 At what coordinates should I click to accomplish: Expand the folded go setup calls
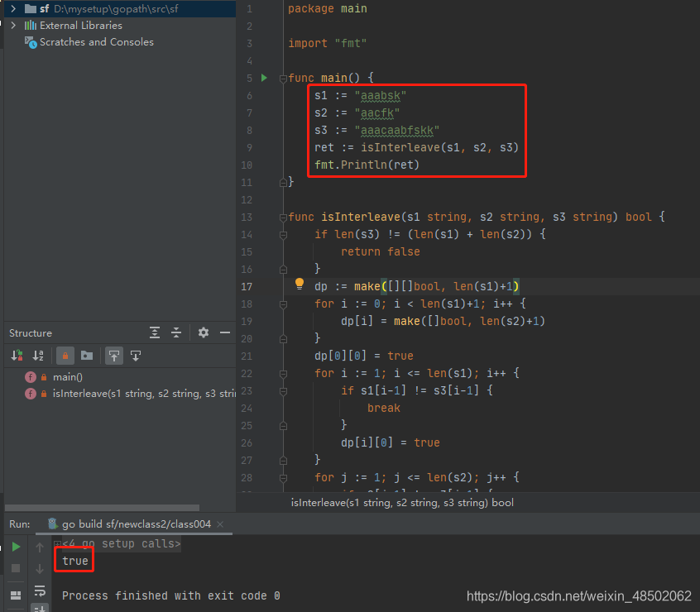tap(57, 544)
